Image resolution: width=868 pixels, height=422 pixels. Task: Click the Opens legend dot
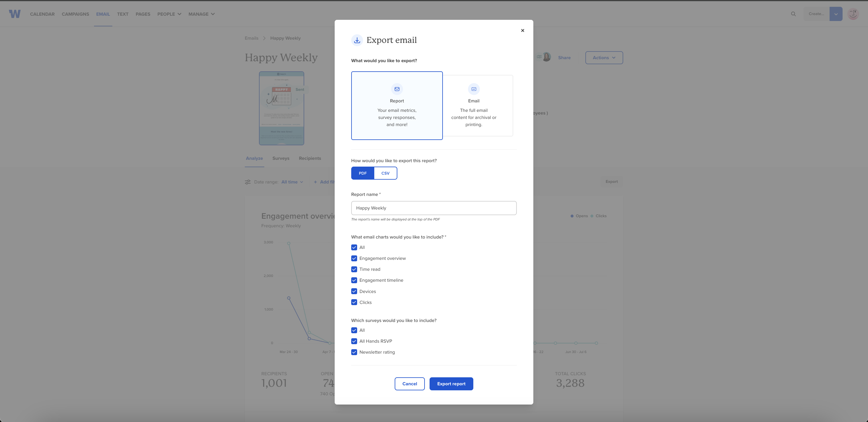(x=572, y=216)
